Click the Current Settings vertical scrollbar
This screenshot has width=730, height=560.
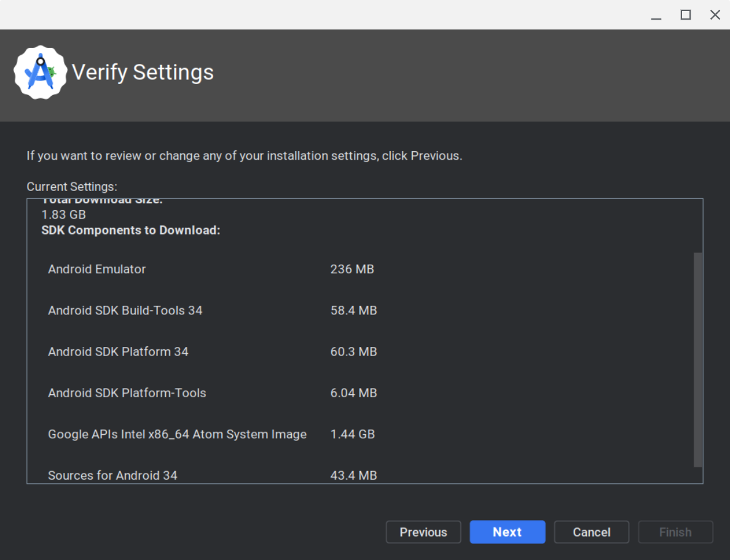tap(697, 359)
